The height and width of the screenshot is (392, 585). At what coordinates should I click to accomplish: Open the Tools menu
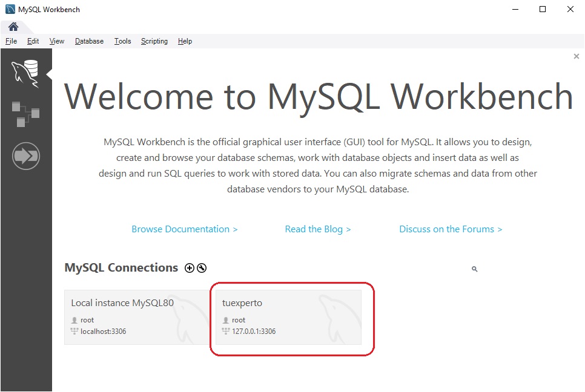click(122, 41)
